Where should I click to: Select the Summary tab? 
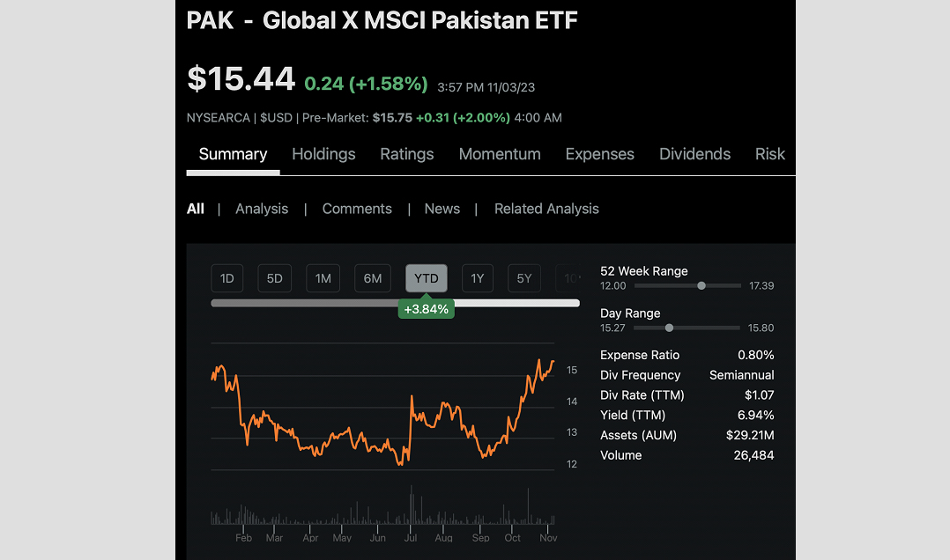233,154
